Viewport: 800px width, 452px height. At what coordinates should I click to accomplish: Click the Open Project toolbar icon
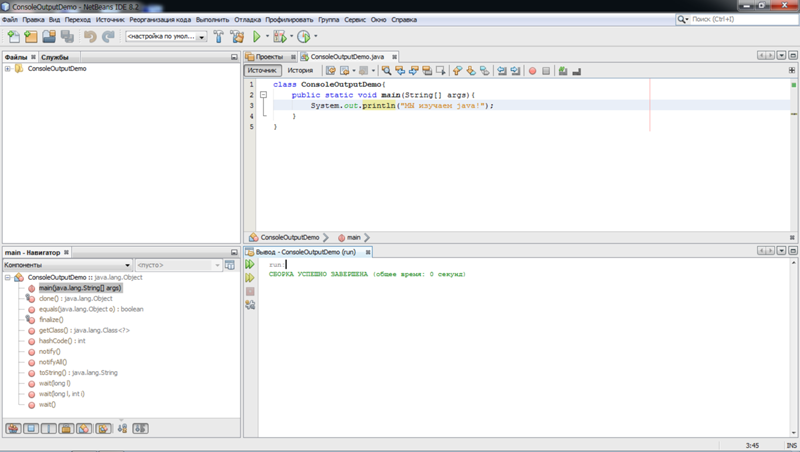click(x=49, y=37)
